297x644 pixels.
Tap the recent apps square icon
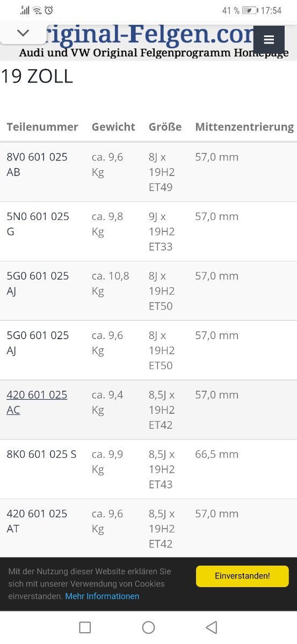85,627
